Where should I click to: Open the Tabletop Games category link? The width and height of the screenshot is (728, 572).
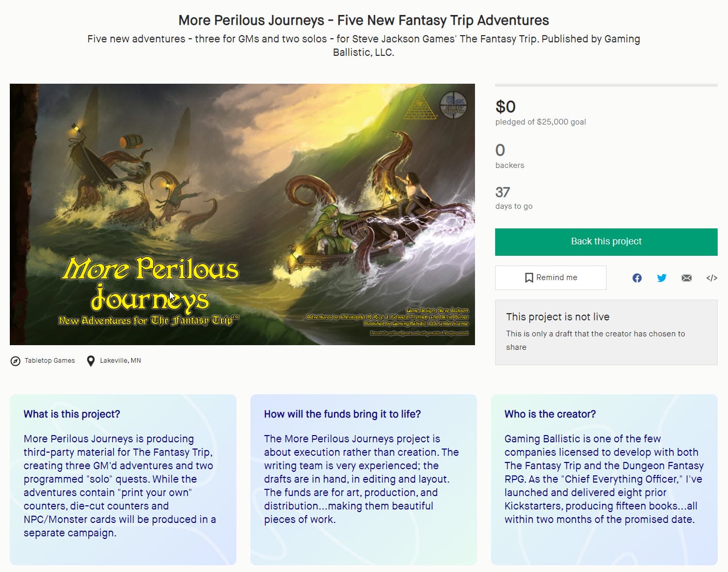(x=50, y=361)
